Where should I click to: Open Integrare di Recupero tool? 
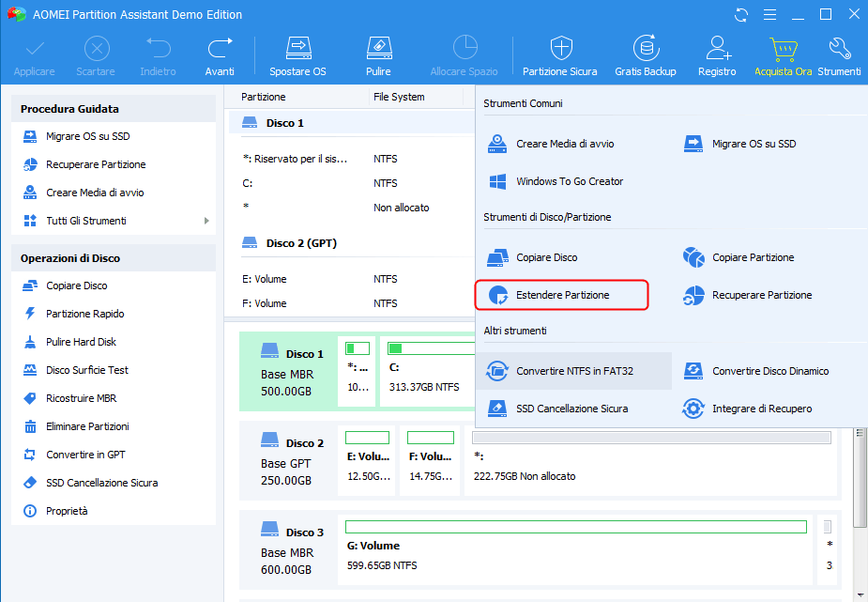point(747,409)
